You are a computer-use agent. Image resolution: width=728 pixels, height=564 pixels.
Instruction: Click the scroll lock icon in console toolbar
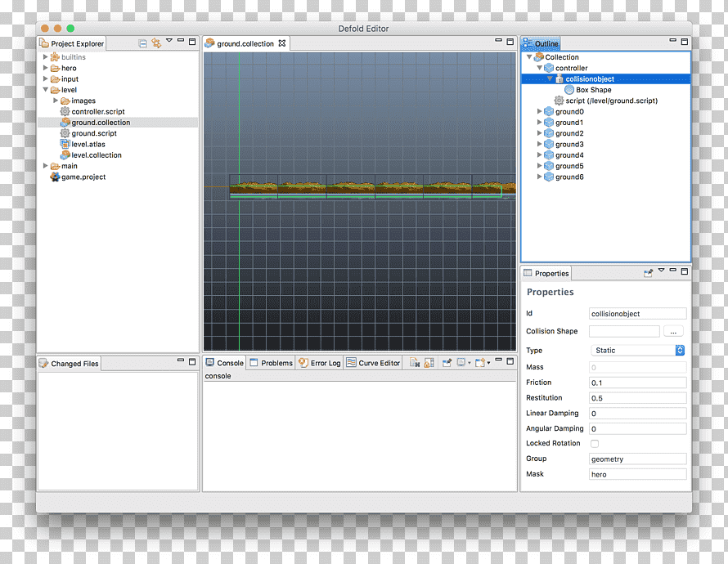pyautogui.click(x=429, y=363)
